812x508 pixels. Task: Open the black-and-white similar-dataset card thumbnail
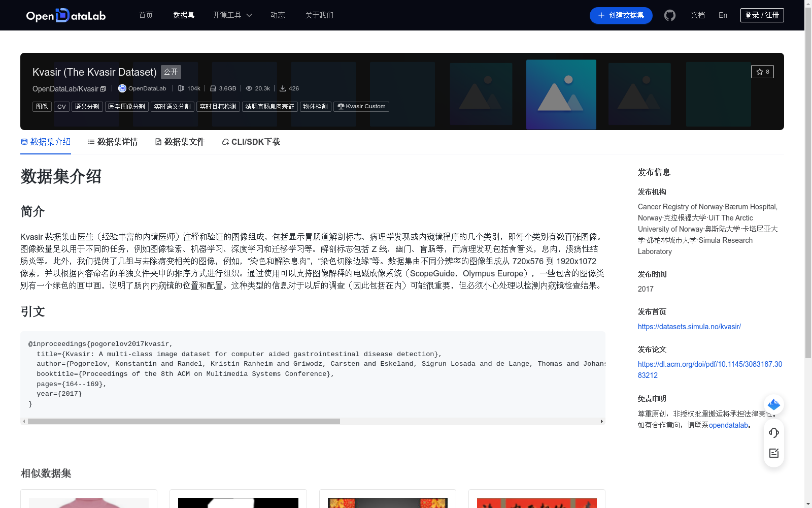click(238, 502)
